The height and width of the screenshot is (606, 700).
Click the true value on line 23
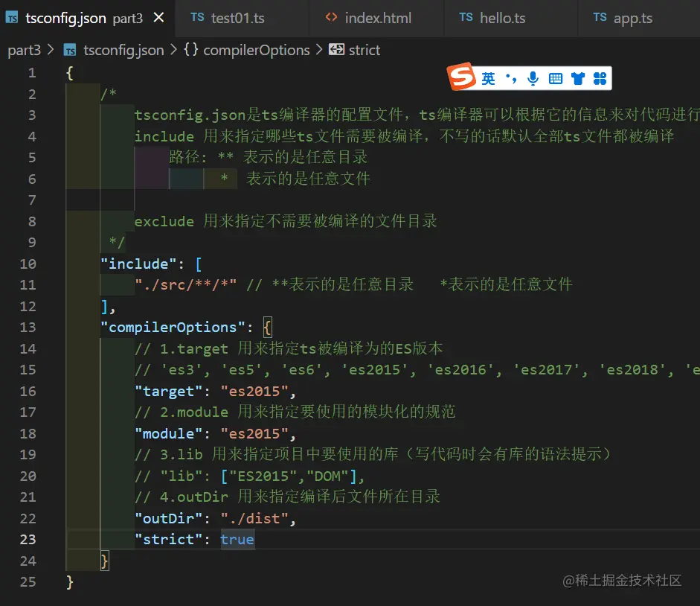237,540
